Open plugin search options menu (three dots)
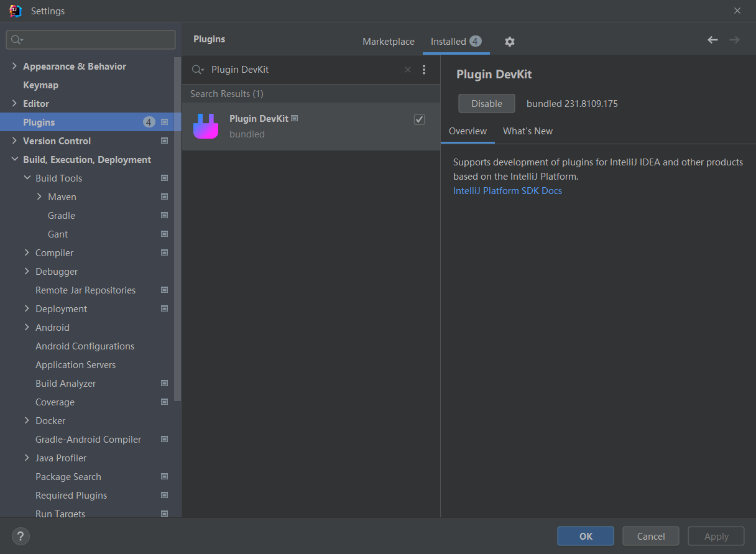This screenshot has height=554, width=756. point(424,70)
